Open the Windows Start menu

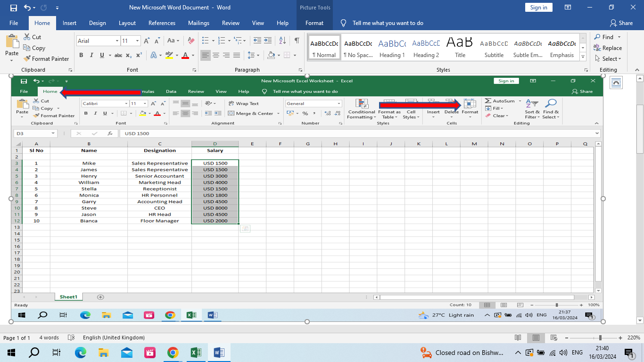(x=11, y=353)
